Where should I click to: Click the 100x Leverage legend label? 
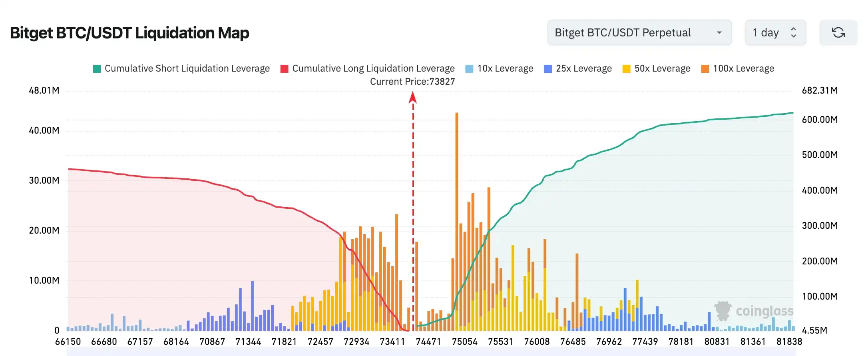[743, 68]
